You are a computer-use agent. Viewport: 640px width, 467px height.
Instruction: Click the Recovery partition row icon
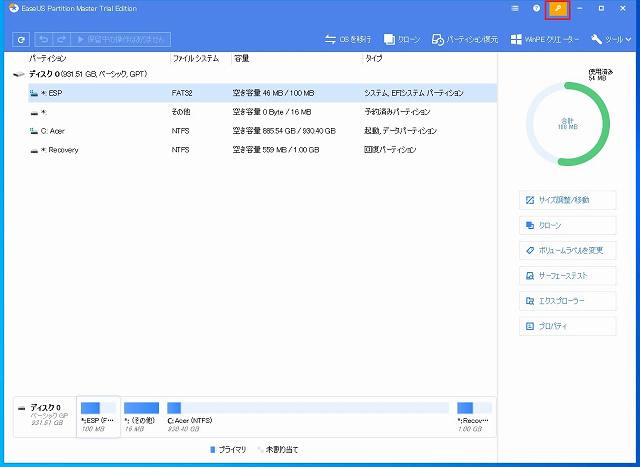coord(35,151)
